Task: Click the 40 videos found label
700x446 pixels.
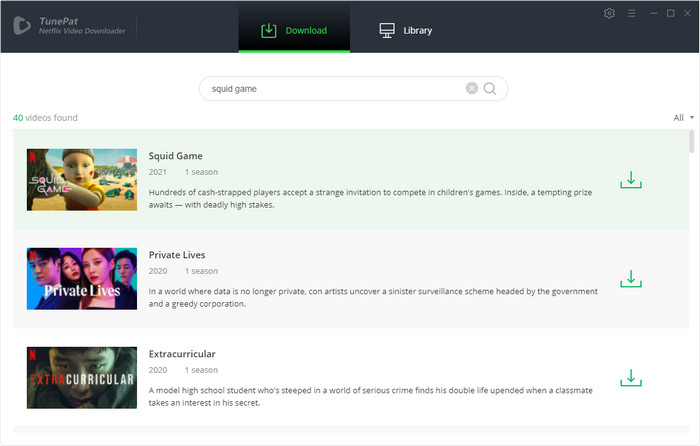Action: coord(45,118)
